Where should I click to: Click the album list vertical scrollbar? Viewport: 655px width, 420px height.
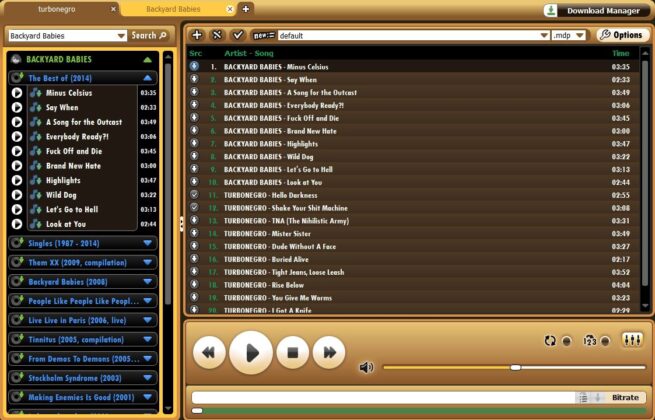[168, 184]
